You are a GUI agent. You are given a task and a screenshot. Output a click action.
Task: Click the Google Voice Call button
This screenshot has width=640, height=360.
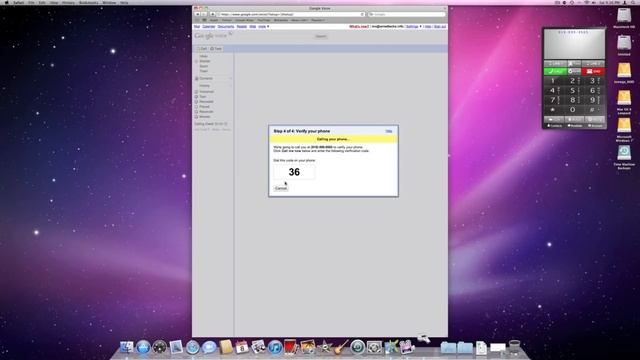[x=202, y=49]
